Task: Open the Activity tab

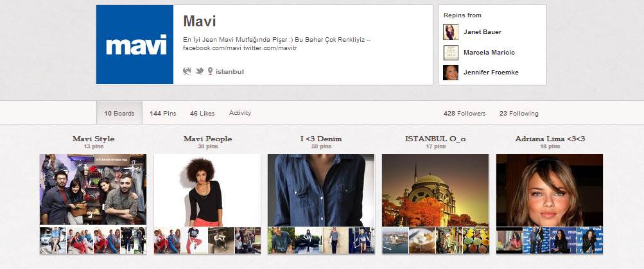Action: 240,113
